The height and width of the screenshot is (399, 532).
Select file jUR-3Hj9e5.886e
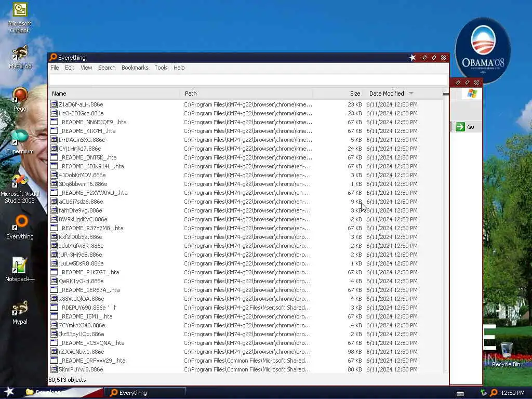click(x=80, y=254)
